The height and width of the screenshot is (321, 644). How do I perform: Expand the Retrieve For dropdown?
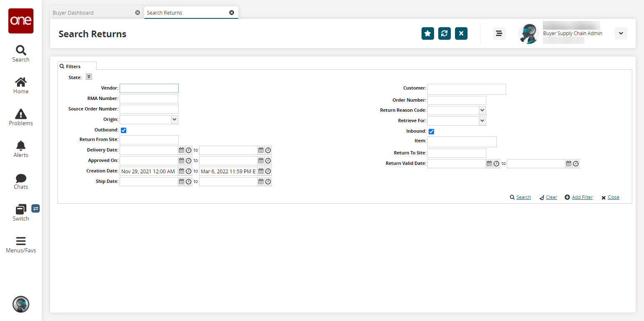[x=482, y=121]
